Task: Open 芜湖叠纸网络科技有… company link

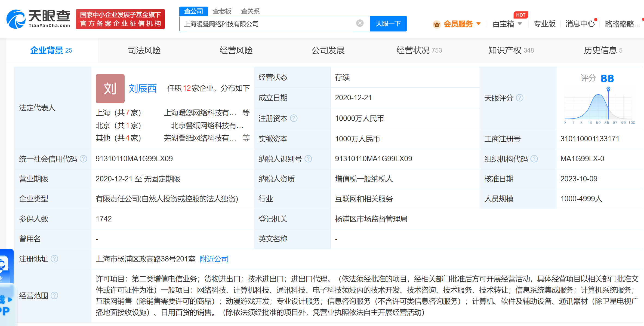Action: pos(200,138)
